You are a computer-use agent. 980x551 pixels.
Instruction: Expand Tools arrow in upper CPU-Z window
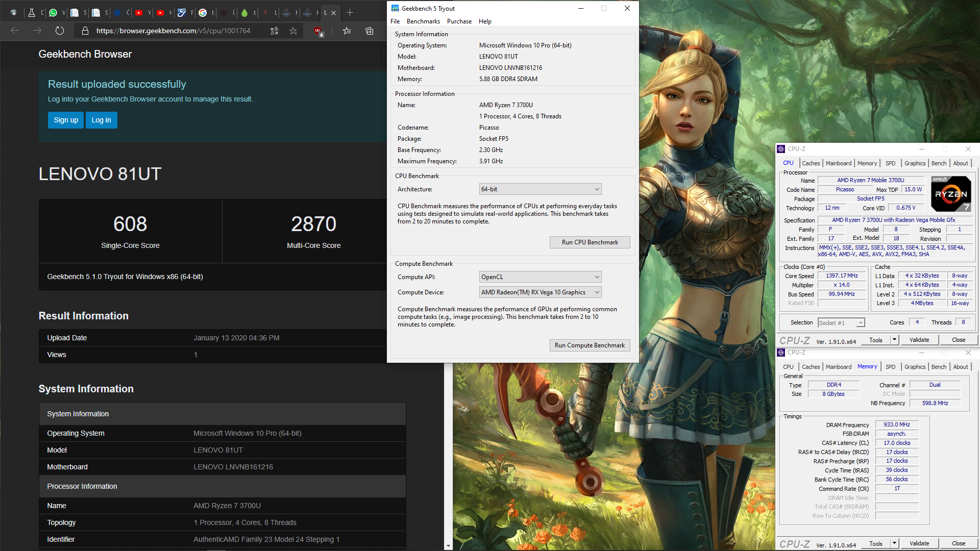click(894, 340)
